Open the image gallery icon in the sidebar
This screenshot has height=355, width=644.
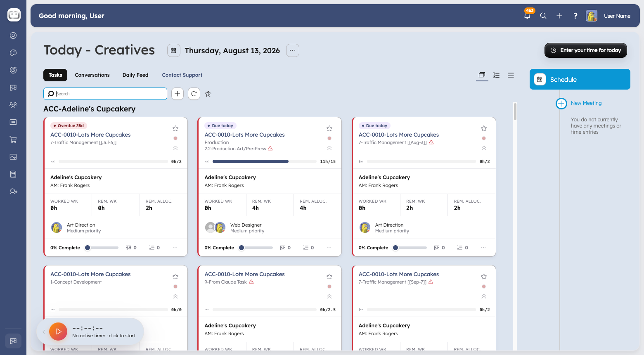coord(13,157)
